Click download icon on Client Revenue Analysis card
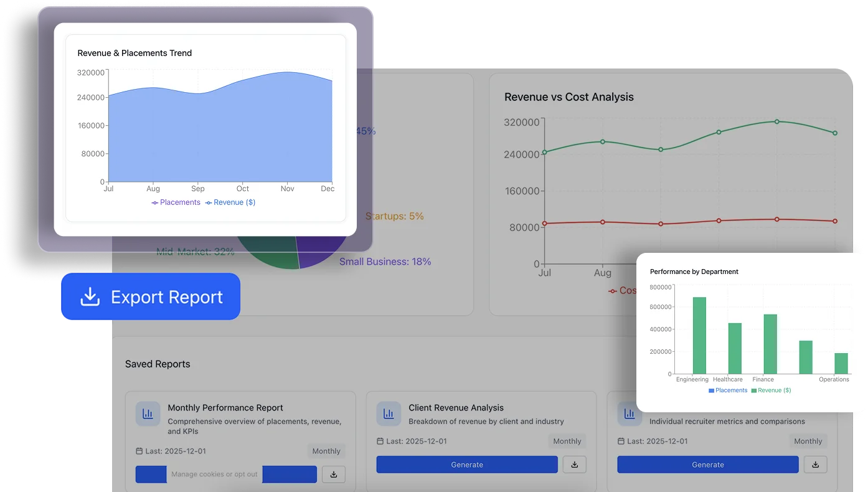Viewport: 868px width, 492px height. click(x=574, y=465)
